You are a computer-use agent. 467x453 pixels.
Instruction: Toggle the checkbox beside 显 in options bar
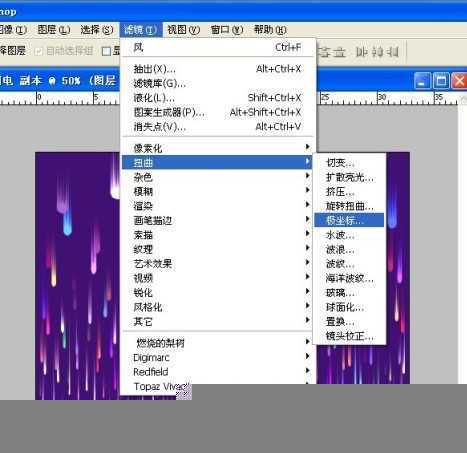(106, 51)
